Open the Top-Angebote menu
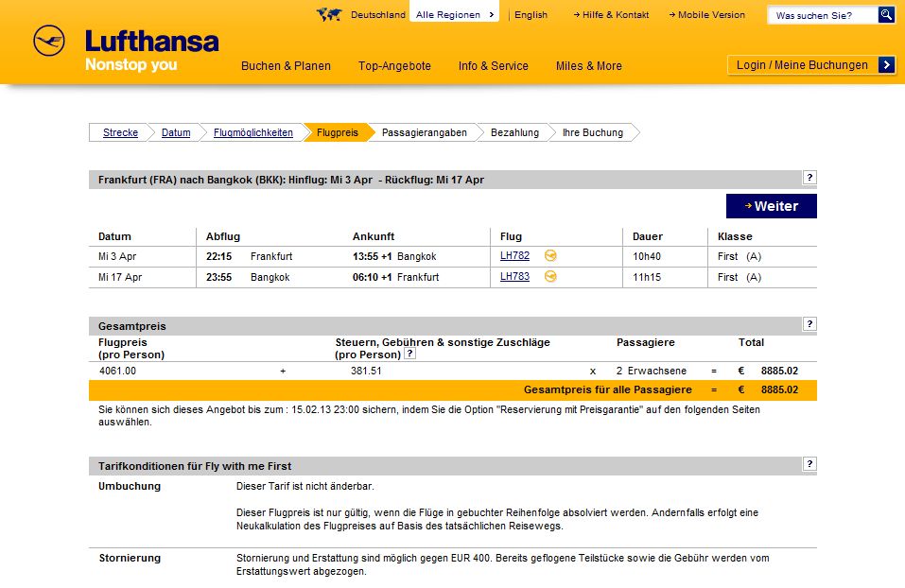 [x=394, y=66]
